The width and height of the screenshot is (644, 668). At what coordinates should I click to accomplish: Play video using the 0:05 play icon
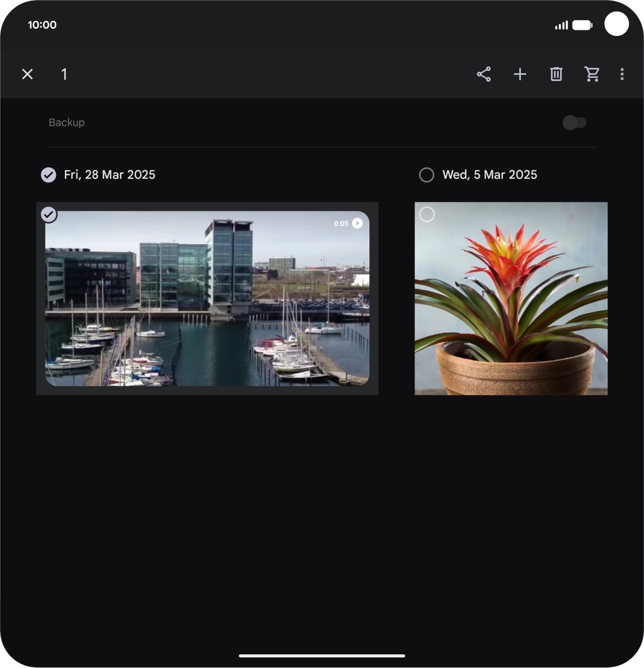click(357, 223)
